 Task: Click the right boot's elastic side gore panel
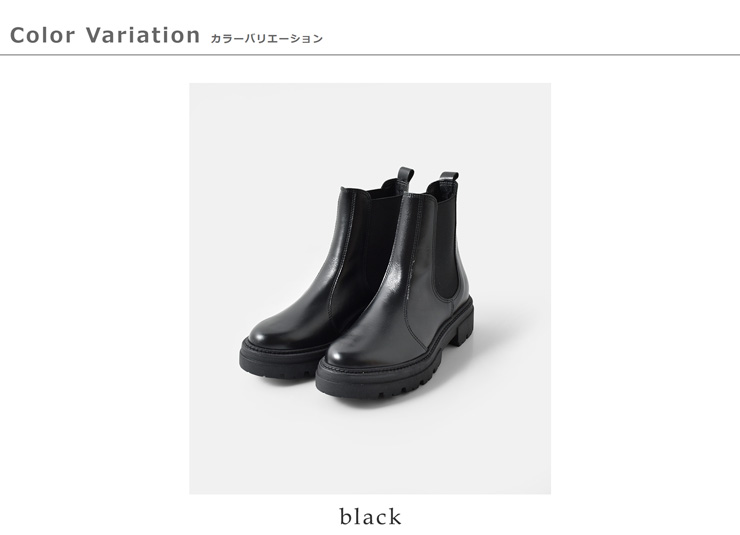[x=446, y=245]
